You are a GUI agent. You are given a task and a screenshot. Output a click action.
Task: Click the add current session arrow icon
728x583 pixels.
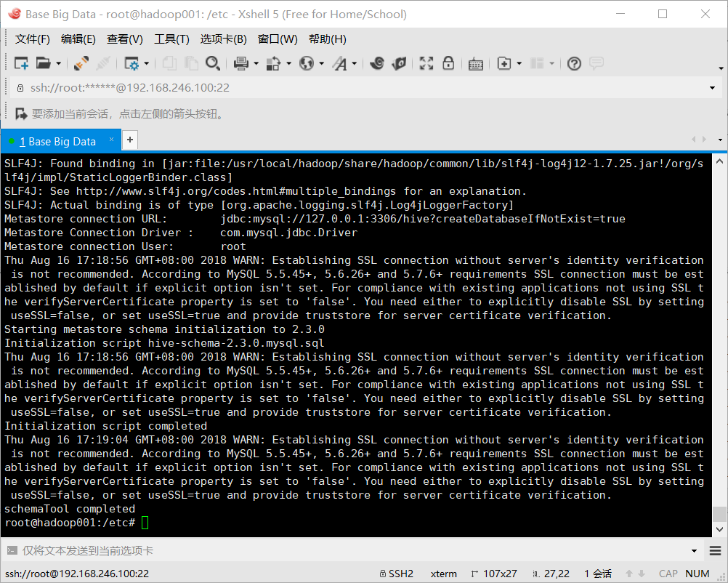21,113
